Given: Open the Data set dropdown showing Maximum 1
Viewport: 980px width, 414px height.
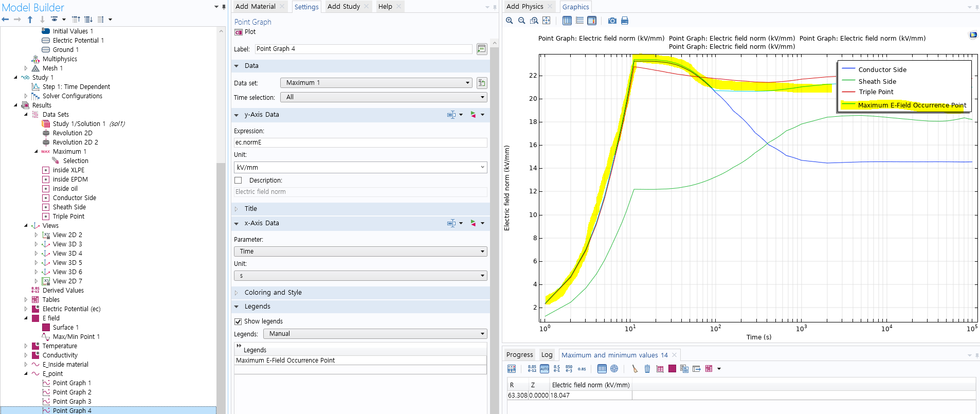Looking at the screenshot, I should point(376,83).
